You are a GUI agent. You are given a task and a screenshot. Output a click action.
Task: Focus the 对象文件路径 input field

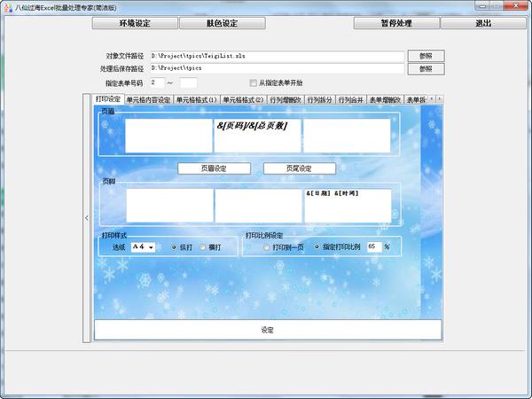click(278, 56)
